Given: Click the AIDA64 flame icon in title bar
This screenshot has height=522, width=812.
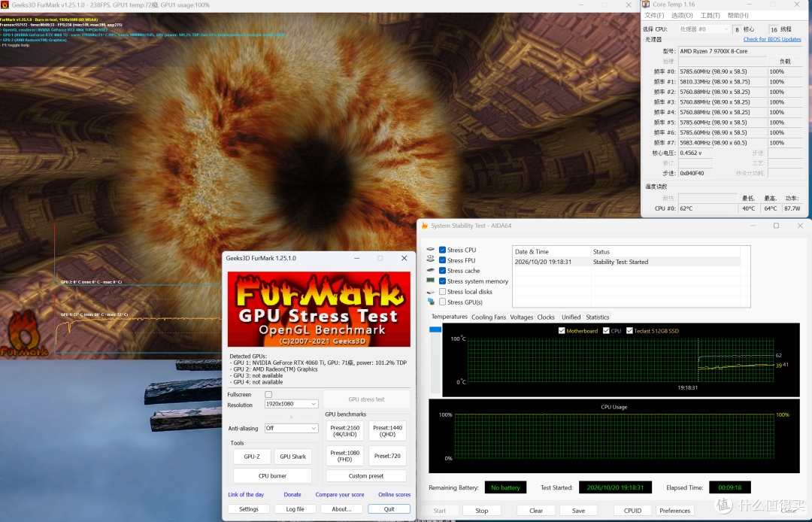Looking at the screenshot, I should point(425,226).
